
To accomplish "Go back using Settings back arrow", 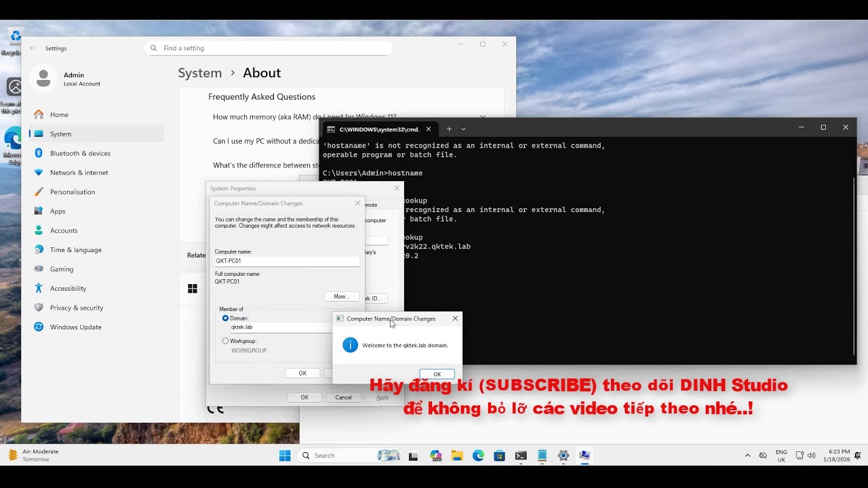I will [33, 48].
